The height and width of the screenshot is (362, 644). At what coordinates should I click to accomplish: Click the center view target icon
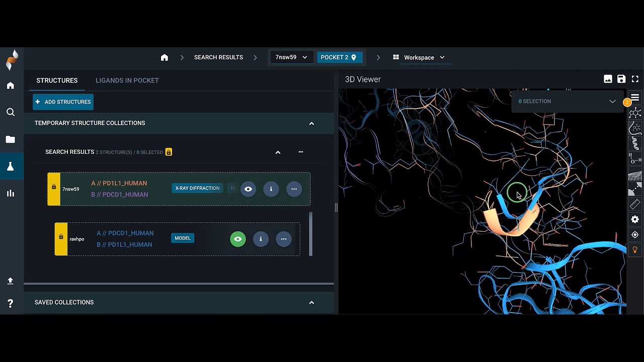(x=635, y=235)
